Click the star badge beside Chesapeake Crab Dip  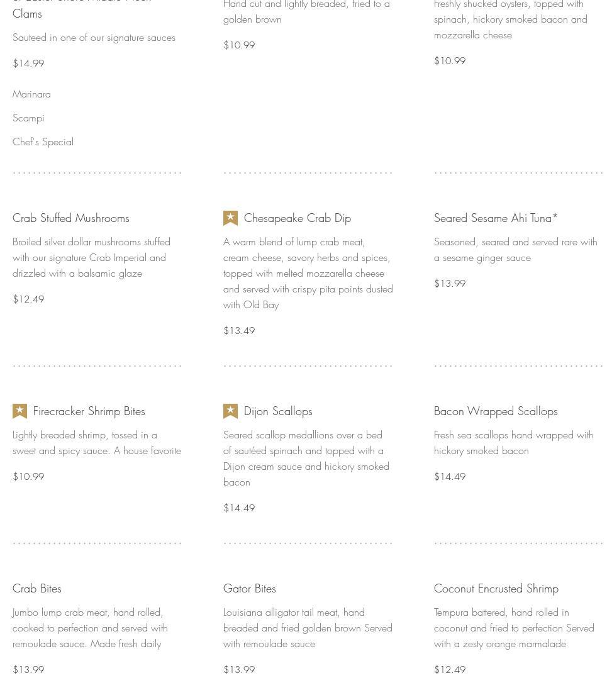(x=230, y=218)
